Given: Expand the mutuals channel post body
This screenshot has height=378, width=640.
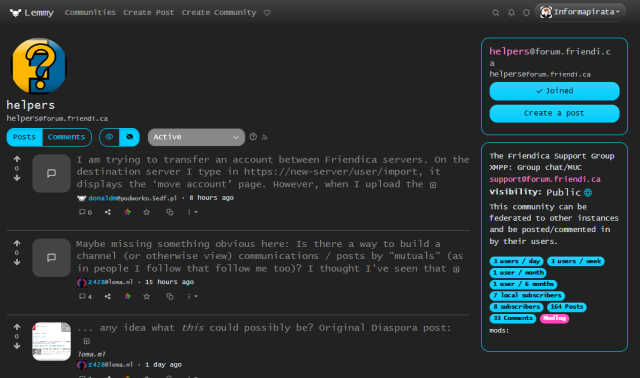Looking at the screenshot, I should pyautogui.click(x=456, y=269).
